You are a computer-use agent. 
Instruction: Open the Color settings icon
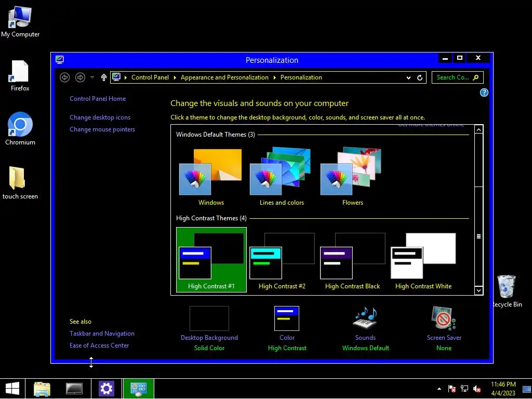point(287,318)
